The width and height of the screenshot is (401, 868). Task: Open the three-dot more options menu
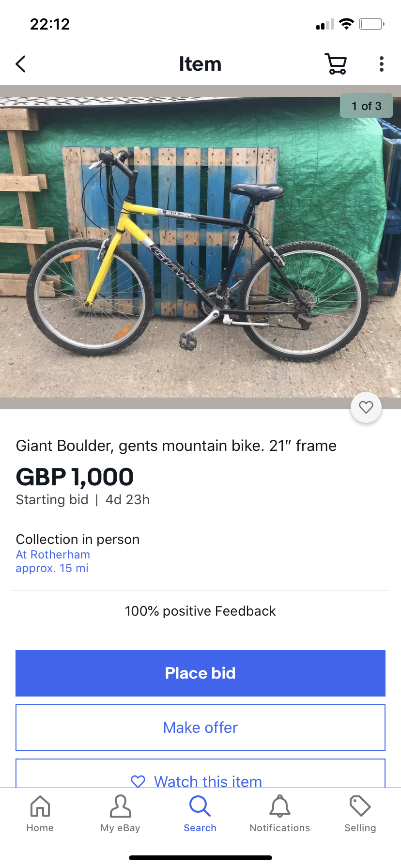tap(382, 64)
